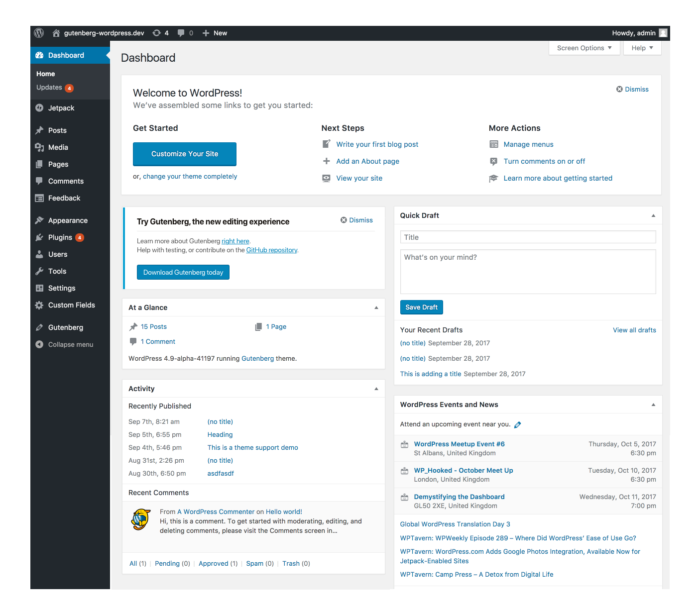Image resolution: width=700 pixels, height=616 pixels.
Task: Click the plus icon beside New
Action: click(x=206, y=33)
